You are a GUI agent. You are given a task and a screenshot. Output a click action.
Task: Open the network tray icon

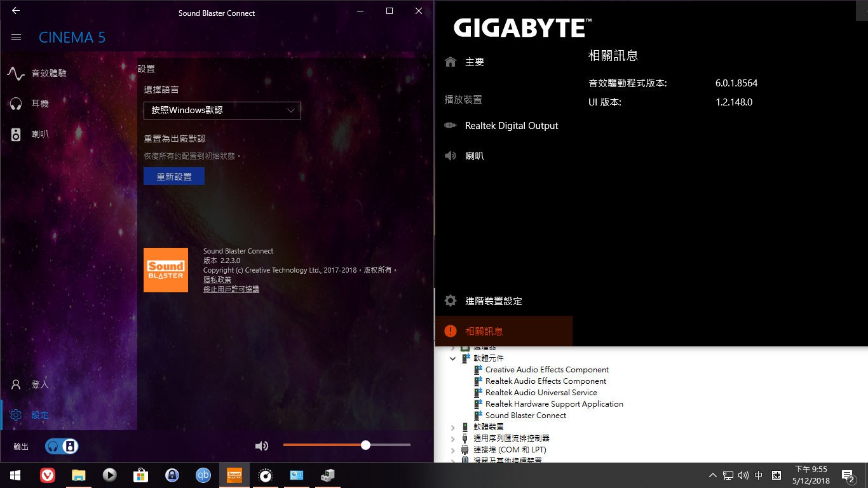[728, 475]
